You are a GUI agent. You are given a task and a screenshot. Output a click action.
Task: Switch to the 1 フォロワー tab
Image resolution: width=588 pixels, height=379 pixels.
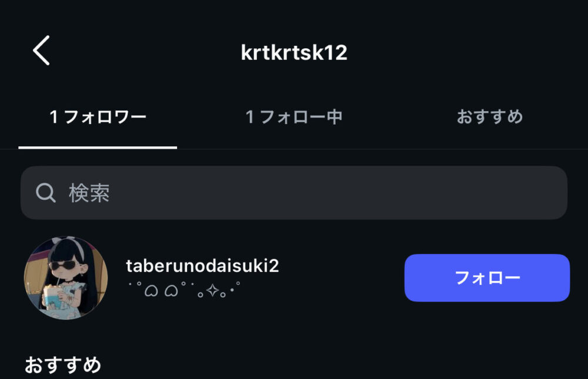coord(98,117)
